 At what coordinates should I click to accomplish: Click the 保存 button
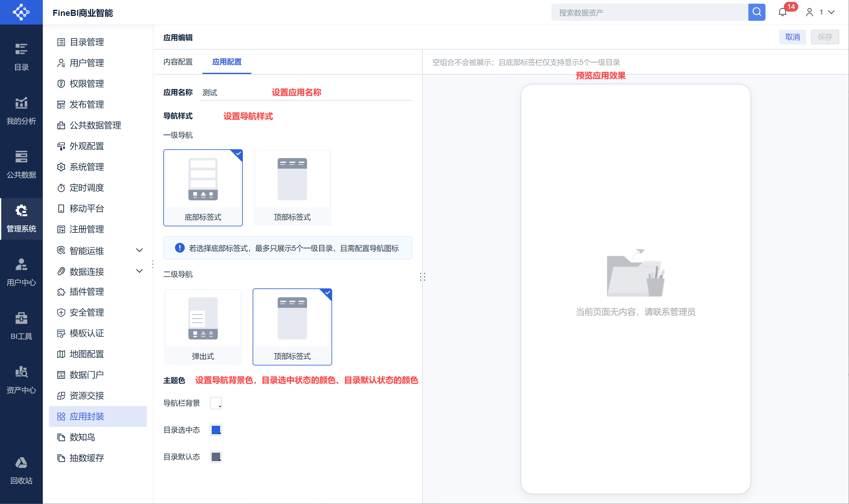coord(825,37)
